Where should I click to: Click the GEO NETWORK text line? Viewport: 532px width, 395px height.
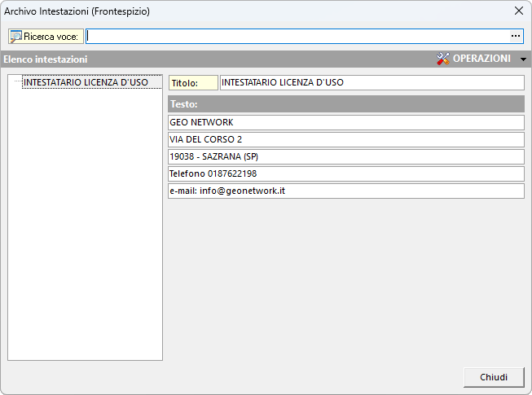coord(345,122)
